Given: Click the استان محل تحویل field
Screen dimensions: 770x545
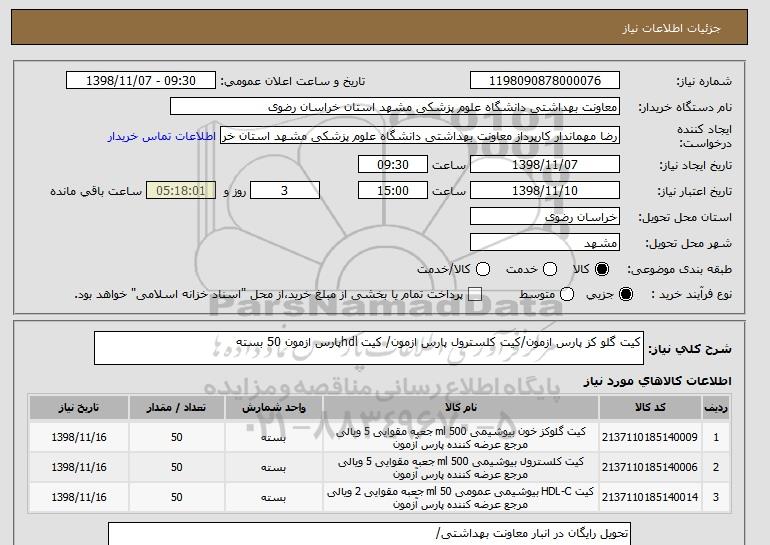Looking at the screenshot, I should pyautogui.click(x=545, y=217).
